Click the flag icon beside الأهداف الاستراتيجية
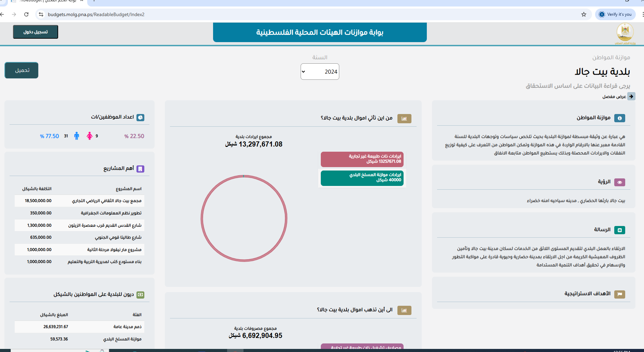Image resolution: width=644 pixels, height=352 pixels. click(619, 294)
